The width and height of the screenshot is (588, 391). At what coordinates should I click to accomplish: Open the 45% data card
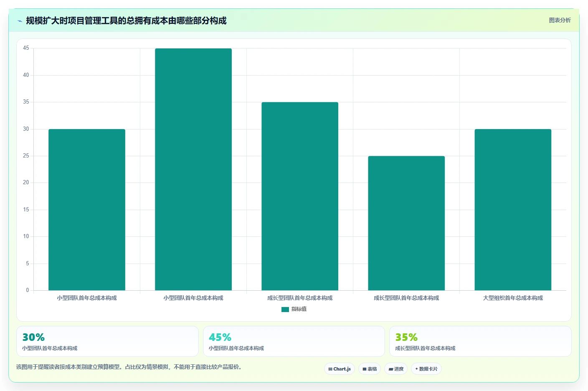pos(294,341)
